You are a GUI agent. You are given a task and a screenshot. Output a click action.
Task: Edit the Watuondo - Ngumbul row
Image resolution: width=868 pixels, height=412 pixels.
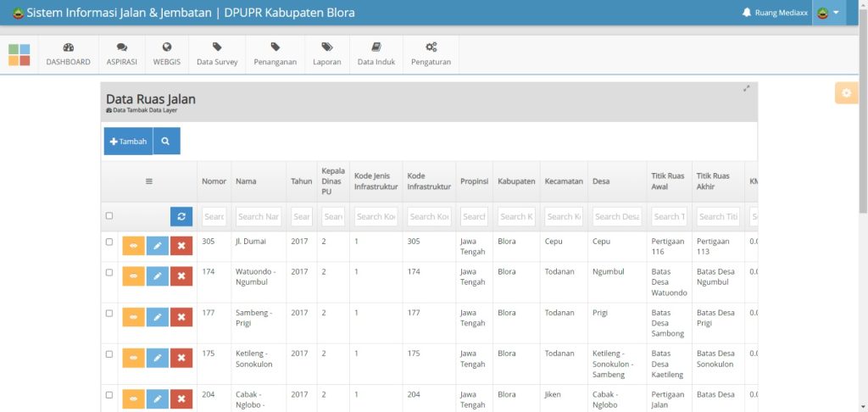coord(157,276)
